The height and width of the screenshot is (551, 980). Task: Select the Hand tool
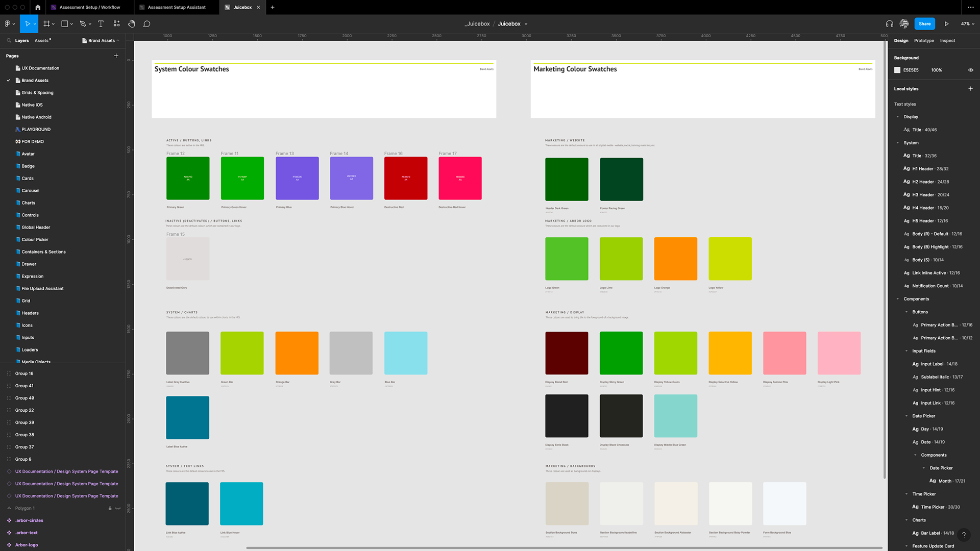[x=132, y=23]
